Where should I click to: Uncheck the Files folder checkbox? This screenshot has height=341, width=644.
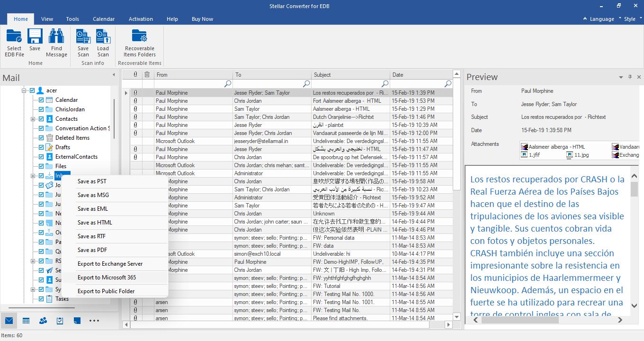[41, 166]
